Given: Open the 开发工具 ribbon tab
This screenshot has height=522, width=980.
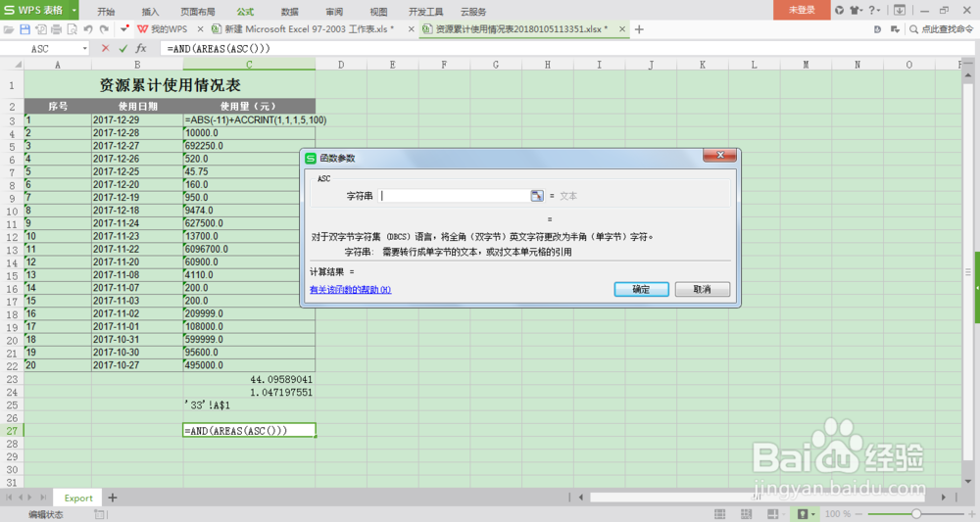Looking at the screenshot, I should pos(425,11).
